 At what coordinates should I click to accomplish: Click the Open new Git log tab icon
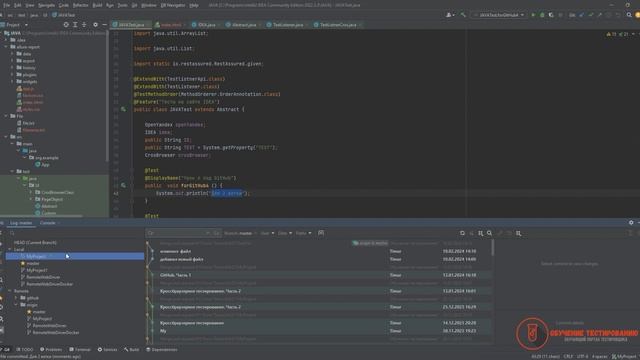point(321,233)
